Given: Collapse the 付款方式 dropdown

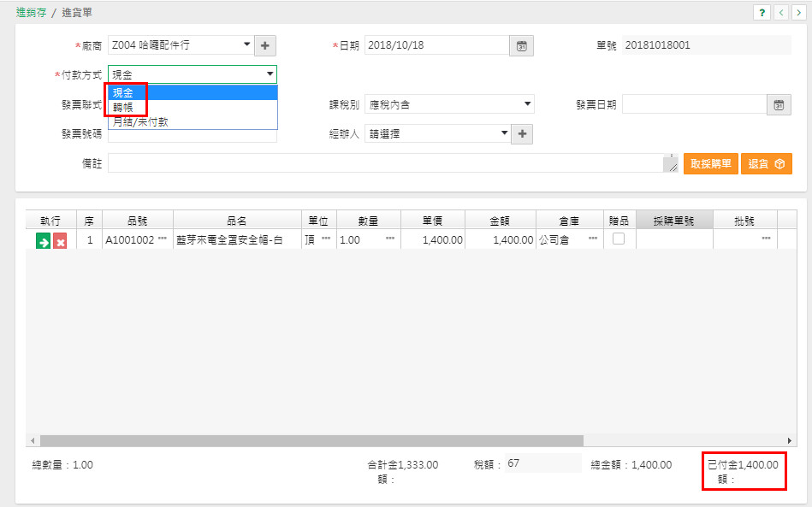Looking at the screenshot, I should pyautogui.click(x=270, y=74).
